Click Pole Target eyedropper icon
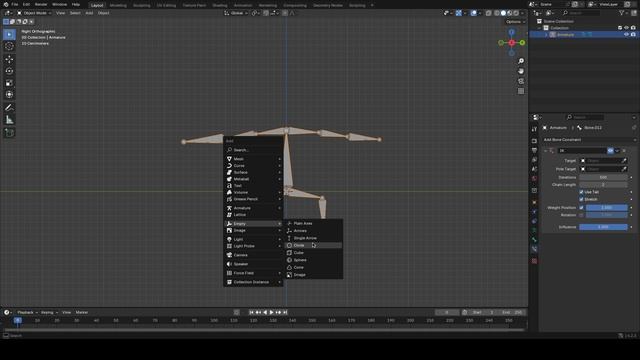This screenshot has height=360, width=640. [x=624, y=169]
